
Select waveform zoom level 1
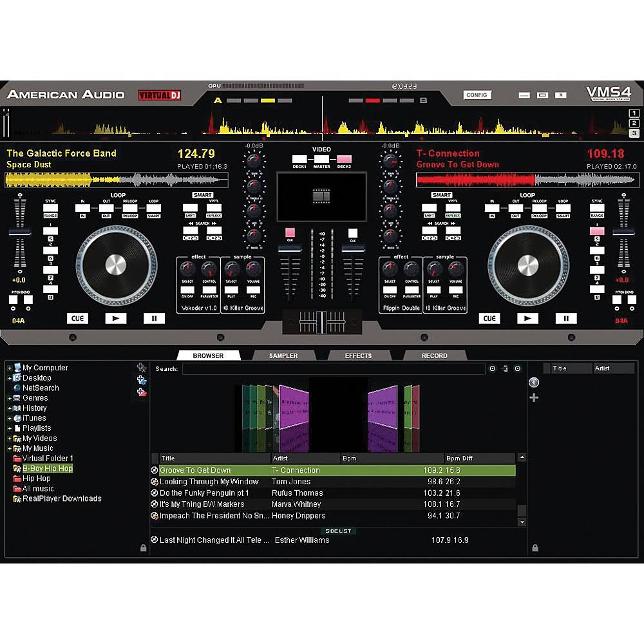(634, 113)
